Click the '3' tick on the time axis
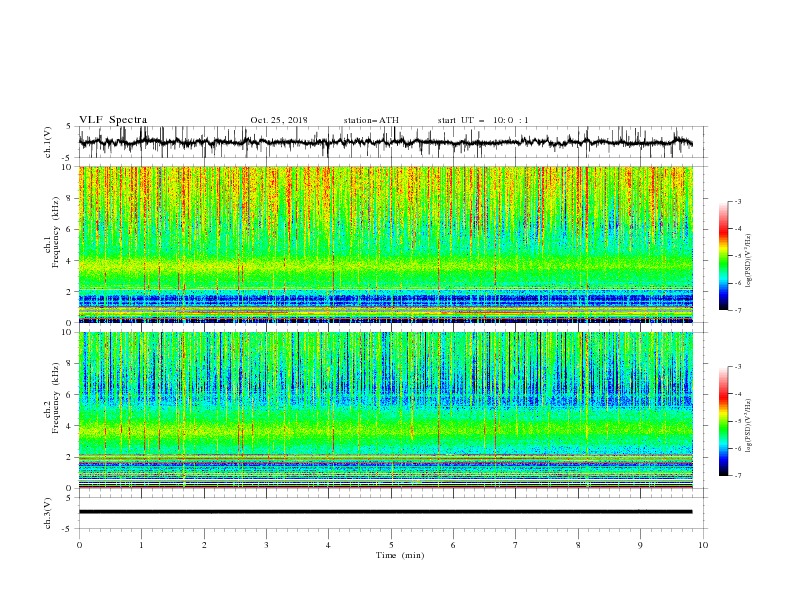 tap(266, 545)
